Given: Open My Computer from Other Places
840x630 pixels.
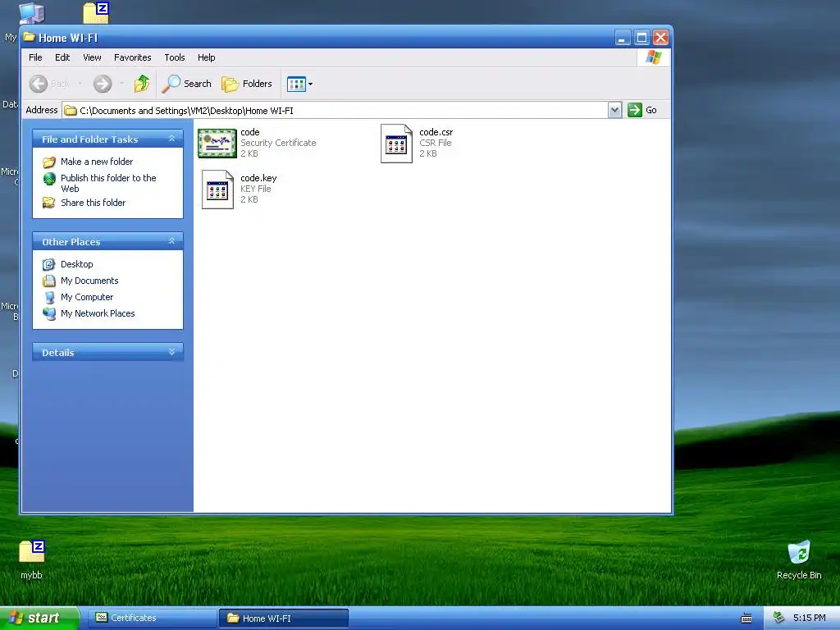Looking at the screenshot, I should point(87,297).
